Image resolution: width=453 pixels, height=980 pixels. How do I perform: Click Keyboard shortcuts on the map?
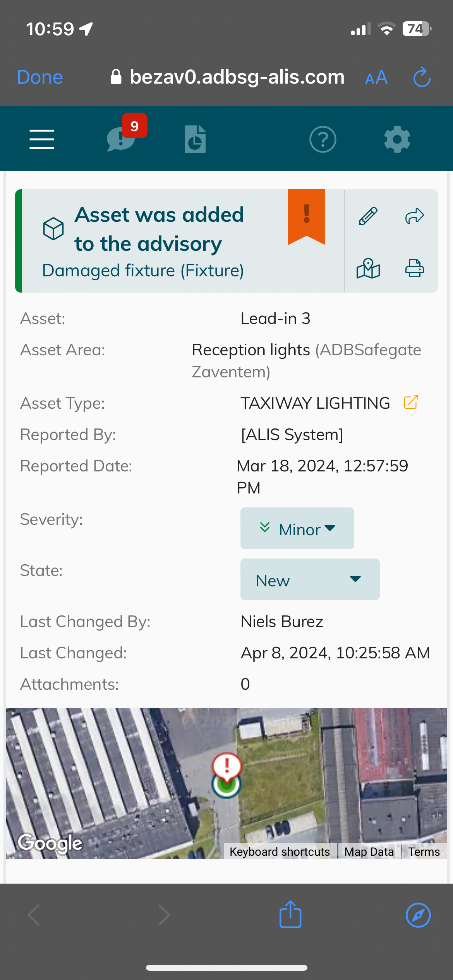(x=280, y=852)
